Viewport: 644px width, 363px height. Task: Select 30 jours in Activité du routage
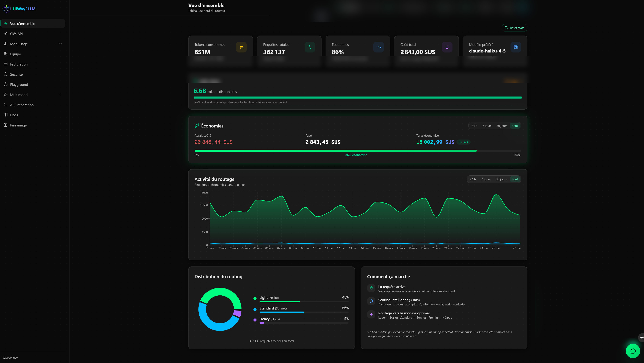point(501,179)
